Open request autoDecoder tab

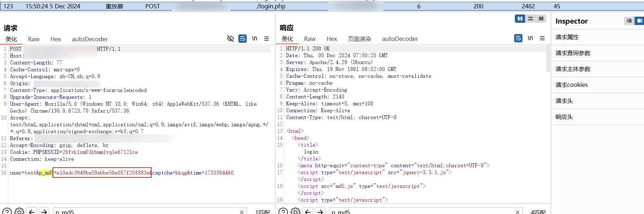point(90,39)
